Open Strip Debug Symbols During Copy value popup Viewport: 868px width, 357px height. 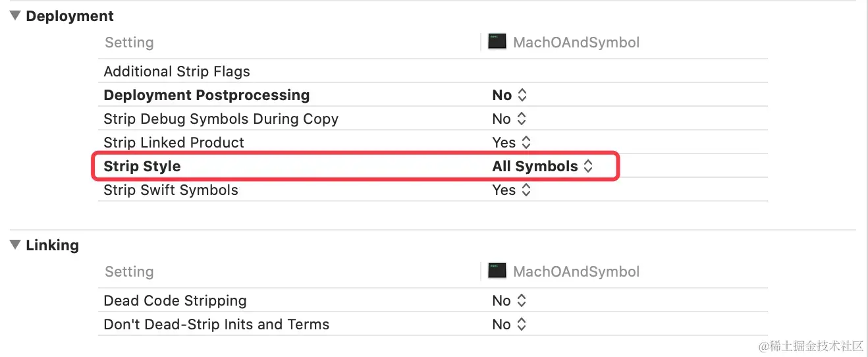coord(510,119)
